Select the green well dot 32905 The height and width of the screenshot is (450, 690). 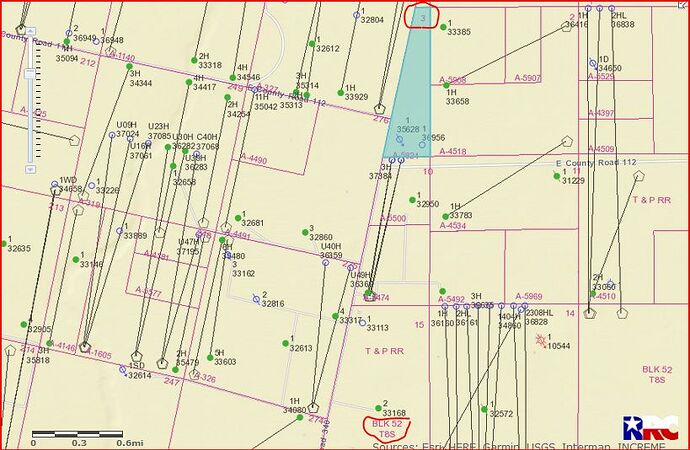click(x=24, y=324)
